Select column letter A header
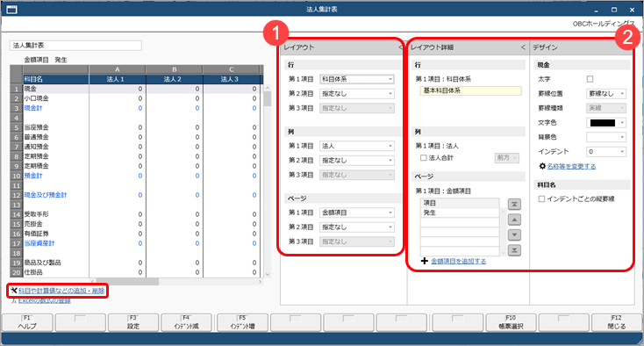Screen dimensions: 644x346 [118, 69]
